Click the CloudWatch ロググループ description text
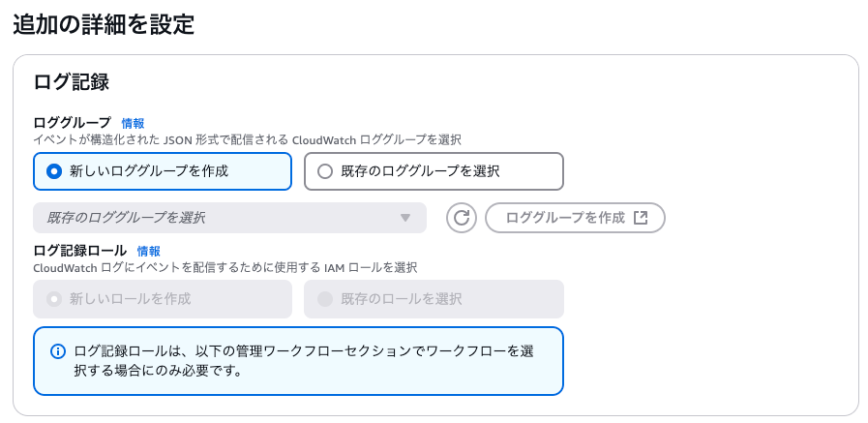 pyautogui.click(x=247, y=140)
